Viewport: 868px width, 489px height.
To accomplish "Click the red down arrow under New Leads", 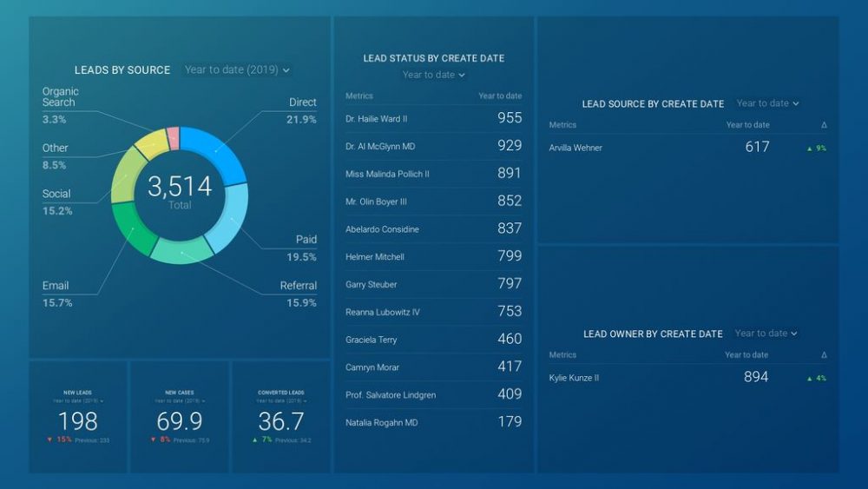I will (50, 440).
